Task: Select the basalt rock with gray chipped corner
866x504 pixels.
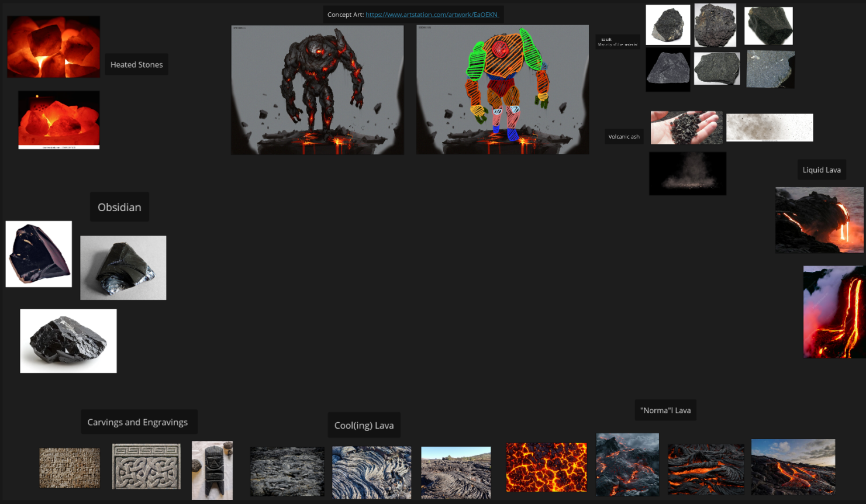Action: [x=668, y=25]
